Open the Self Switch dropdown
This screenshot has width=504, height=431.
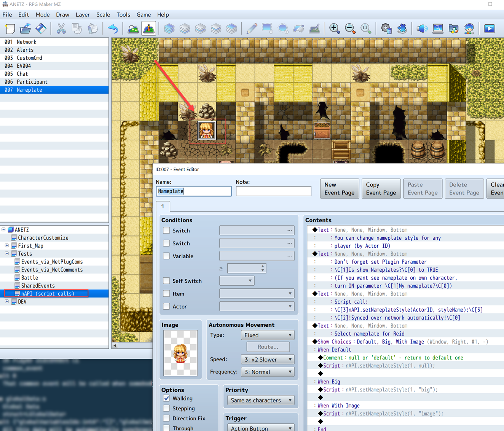coord(237,281)
